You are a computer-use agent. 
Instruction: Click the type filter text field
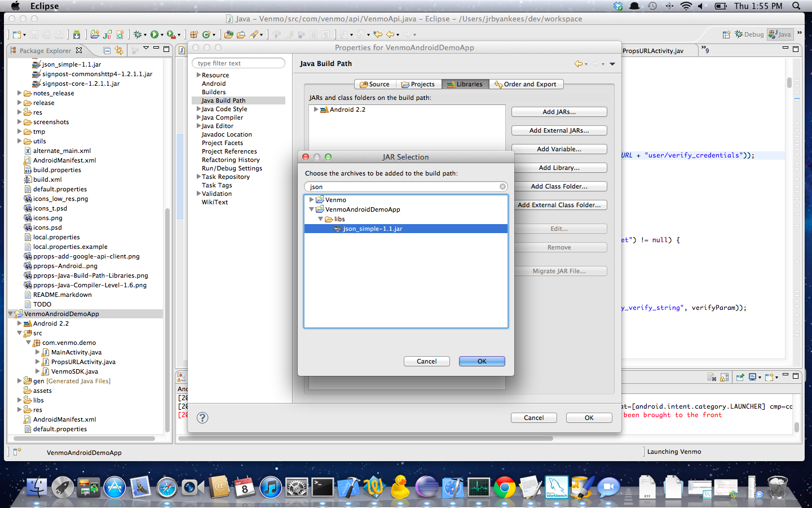click(x=239, y=63)
